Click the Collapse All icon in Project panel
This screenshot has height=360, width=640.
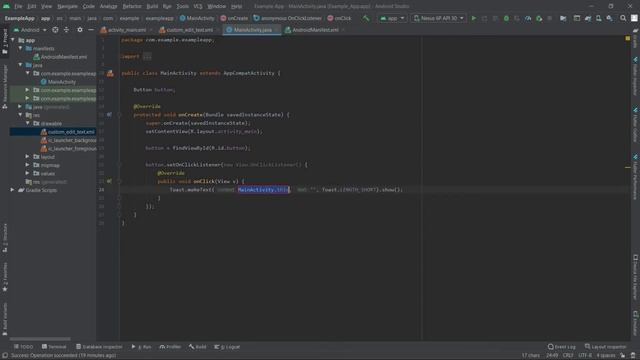(x=66, y=30)
